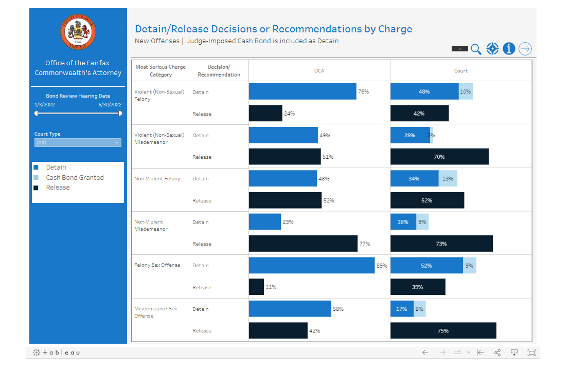Click the Tableau undo arrow
This screenshot has width=588, height=373.
(425, 352)
